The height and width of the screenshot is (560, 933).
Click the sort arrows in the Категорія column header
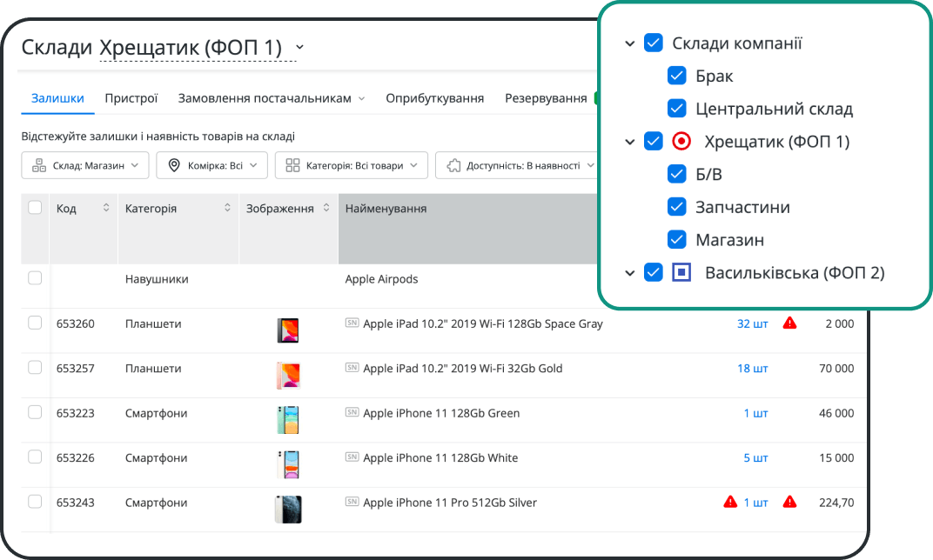(x=227, y=209)
